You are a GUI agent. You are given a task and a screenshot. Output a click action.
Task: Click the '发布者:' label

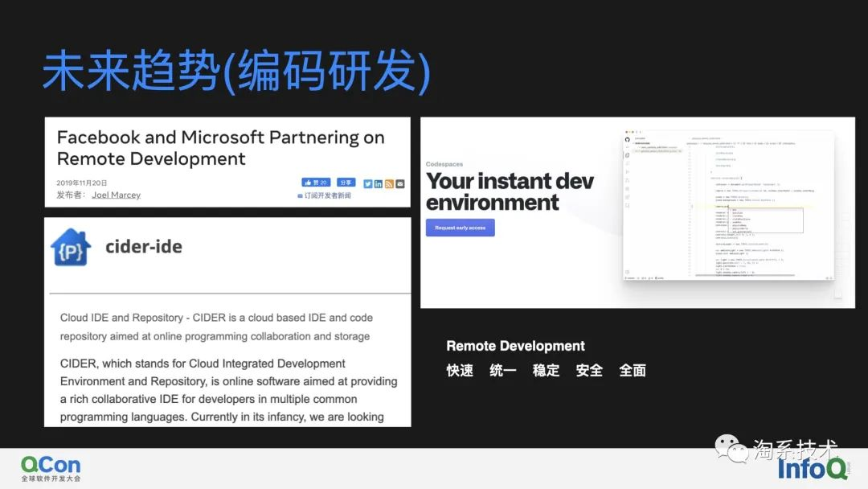71,195
